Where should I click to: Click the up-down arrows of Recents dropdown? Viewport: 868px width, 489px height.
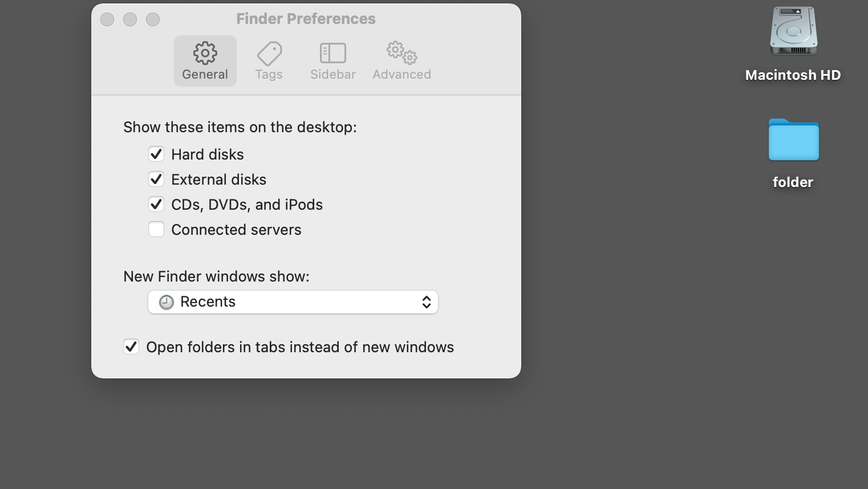(x=426, y=302)
